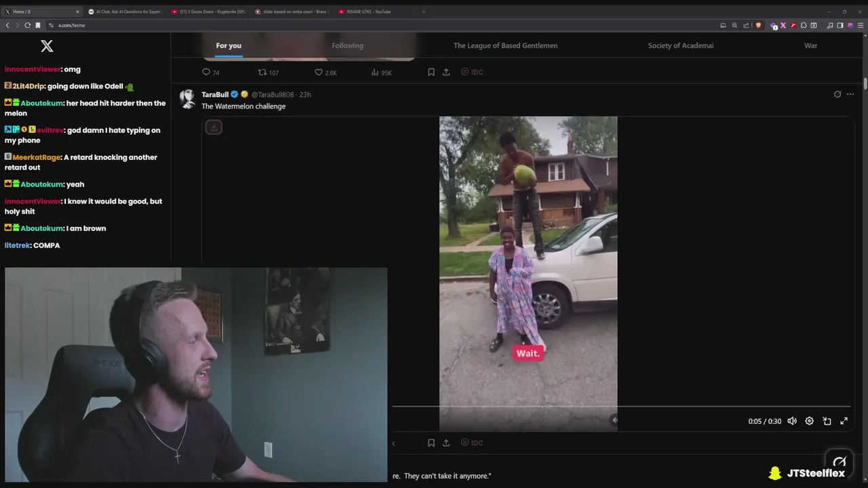
Task: Switch to the AI Chat browser tab
Action: click(125, 12)
